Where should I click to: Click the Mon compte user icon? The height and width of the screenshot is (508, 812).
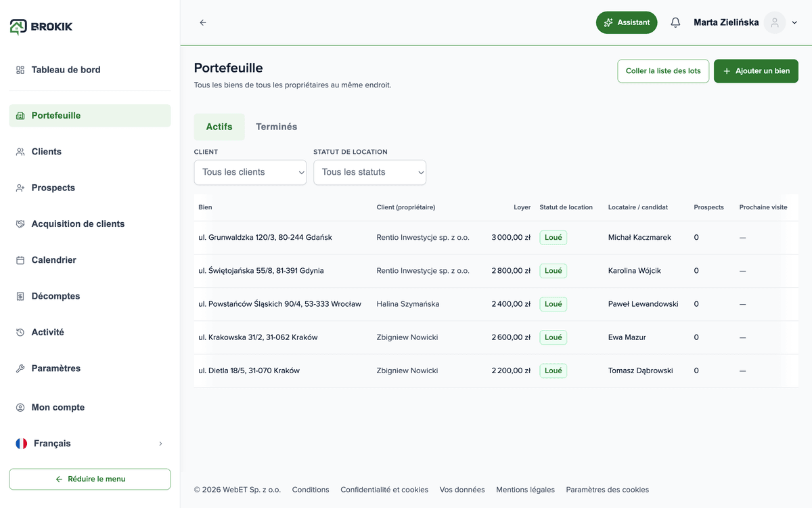tap(20, 408)
